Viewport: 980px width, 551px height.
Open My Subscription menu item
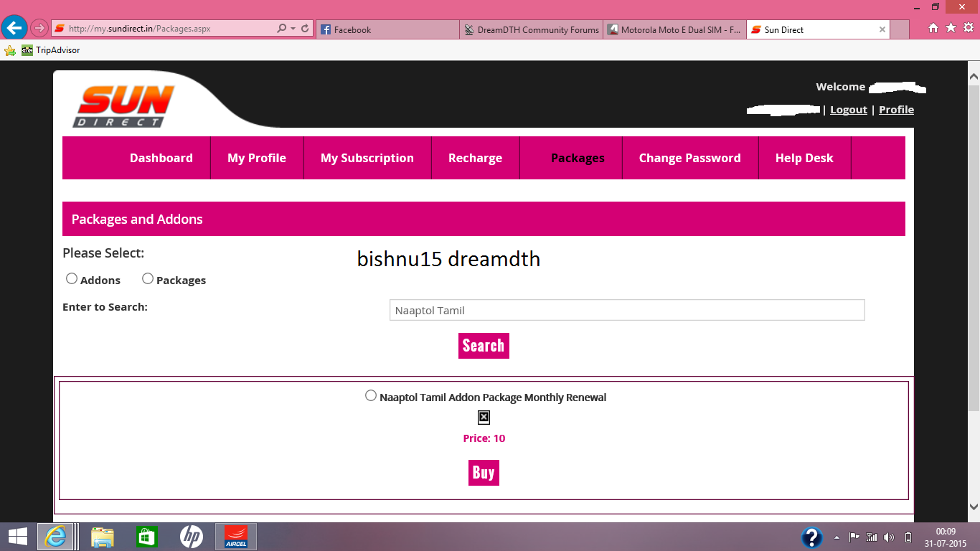(367, 158)
